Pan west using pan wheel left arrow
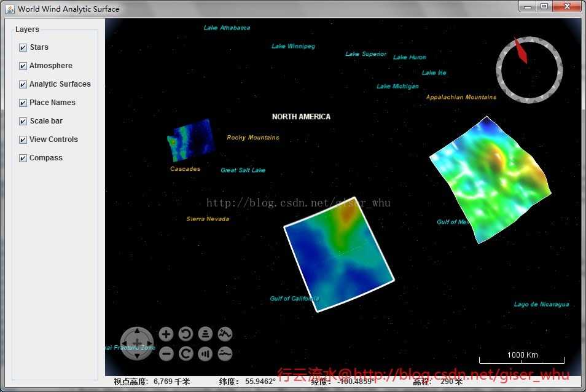586x392 pixels. (125, 343)
